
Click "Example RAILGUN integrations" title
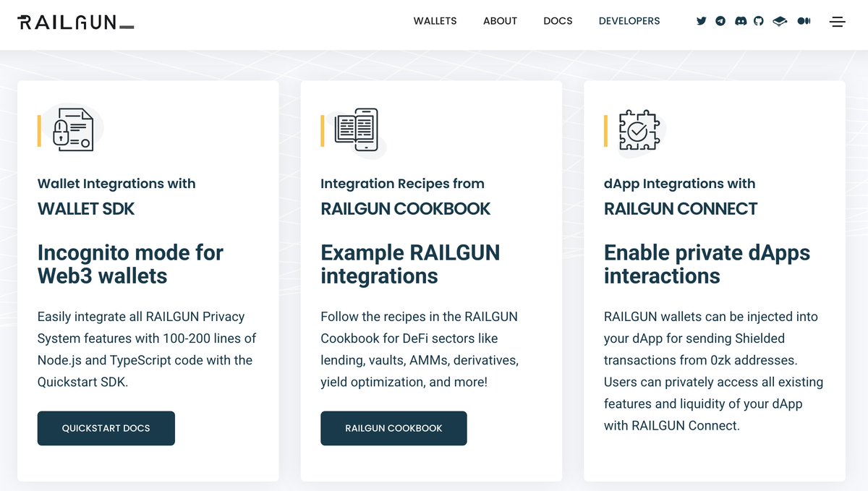tap(410, 264)
